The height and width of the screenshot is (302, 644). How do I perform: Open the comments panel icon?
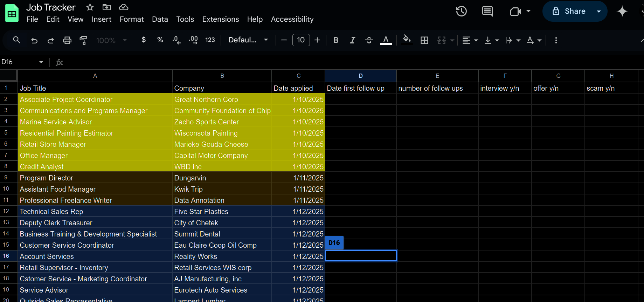(x=487, y=11)
